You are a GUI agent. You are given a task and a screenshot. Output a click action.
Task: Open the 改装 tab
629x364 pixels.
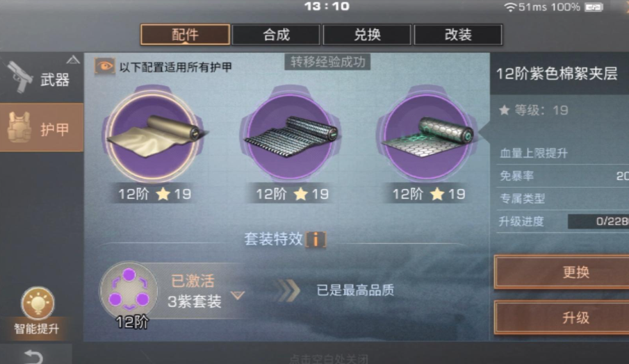[x=458, y=35]
